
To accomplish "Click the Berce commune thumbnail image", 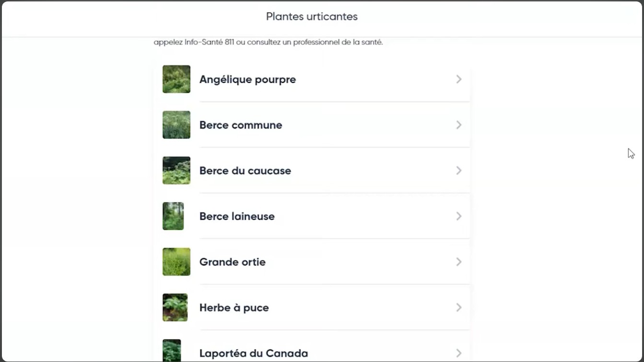I will click(176, 125).
